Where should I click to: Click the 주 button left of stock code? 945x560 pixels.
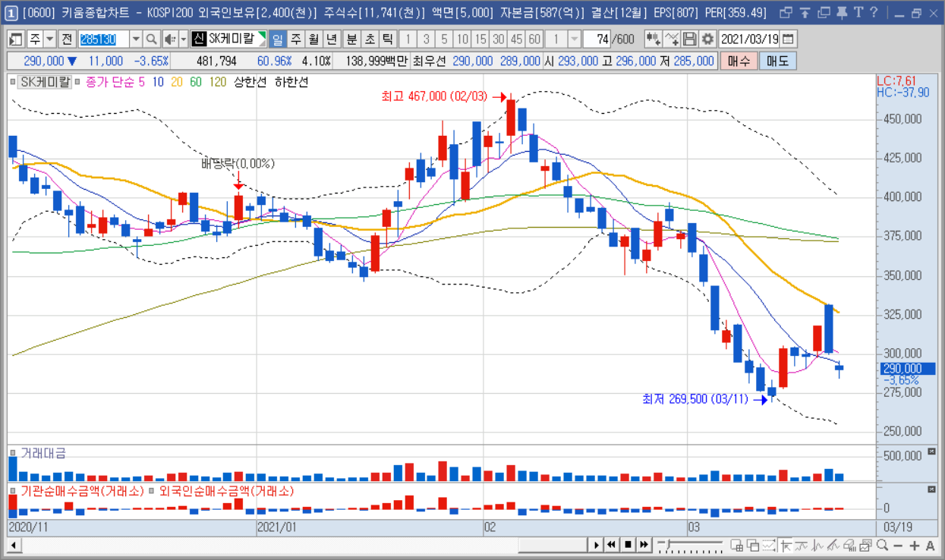(35, 39)
